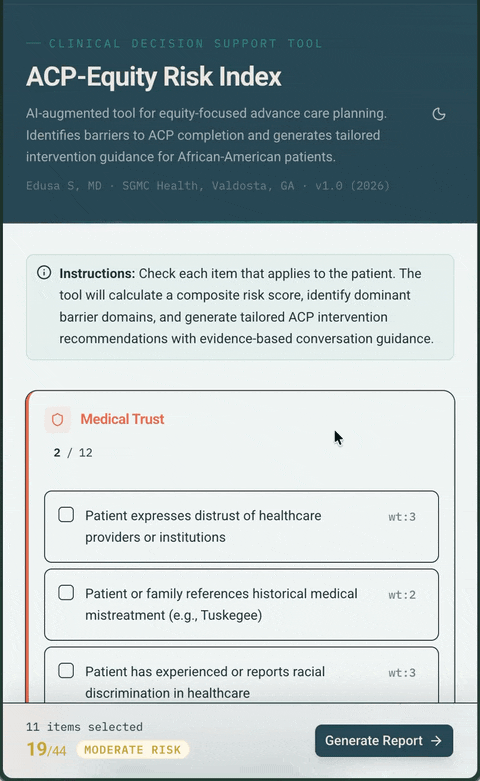Click the Medical Trust shield icon
The width and height of the screenshot is (480, 781).
click(58, 419)
